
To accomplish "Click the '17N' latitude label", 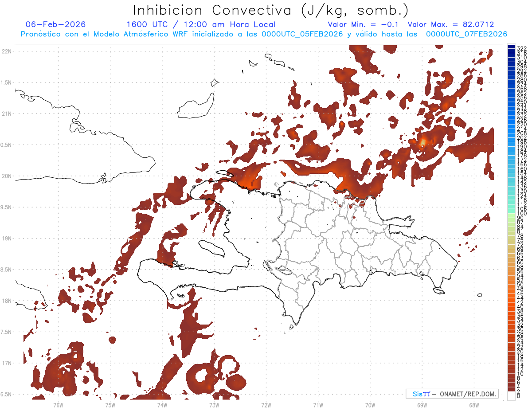I will tap(7, 363).
